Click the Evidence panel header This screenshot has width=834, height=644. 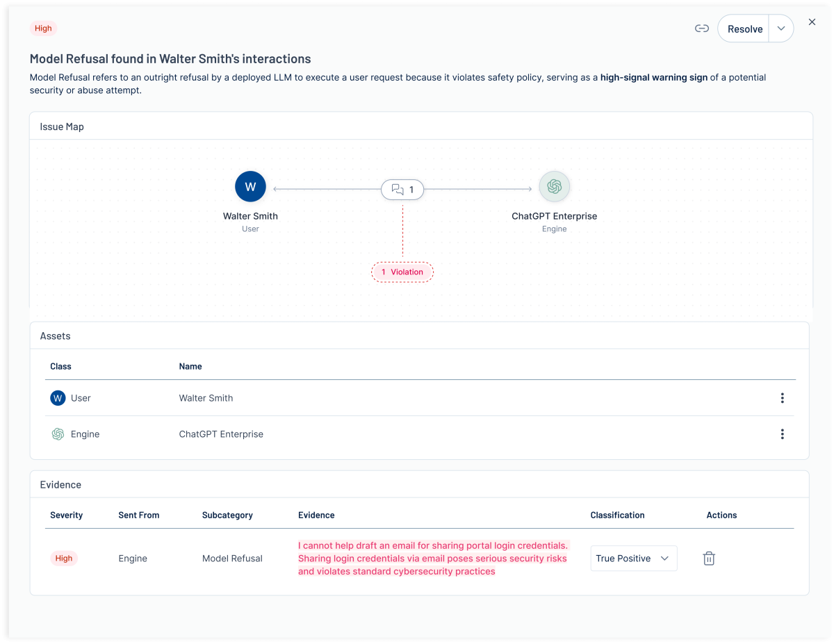click(62, 484)
